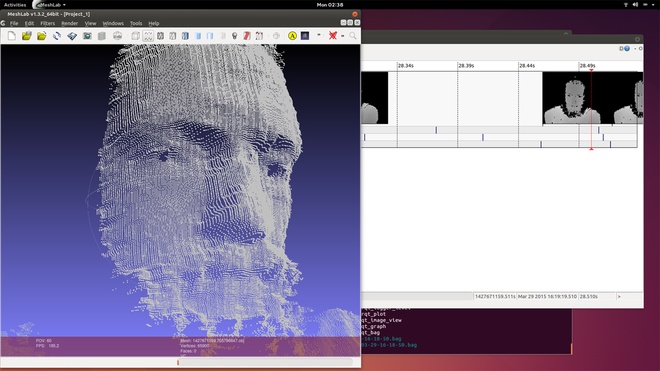Open the Filters menu
The width and height of the screenshot is (660, 371).
[x=48, y=23]
